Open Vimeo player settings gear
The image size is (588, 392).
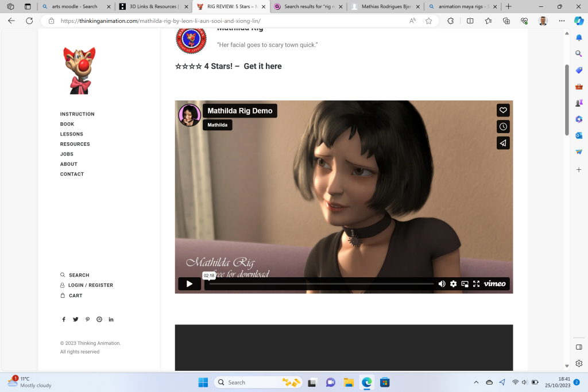click(454, 284)
